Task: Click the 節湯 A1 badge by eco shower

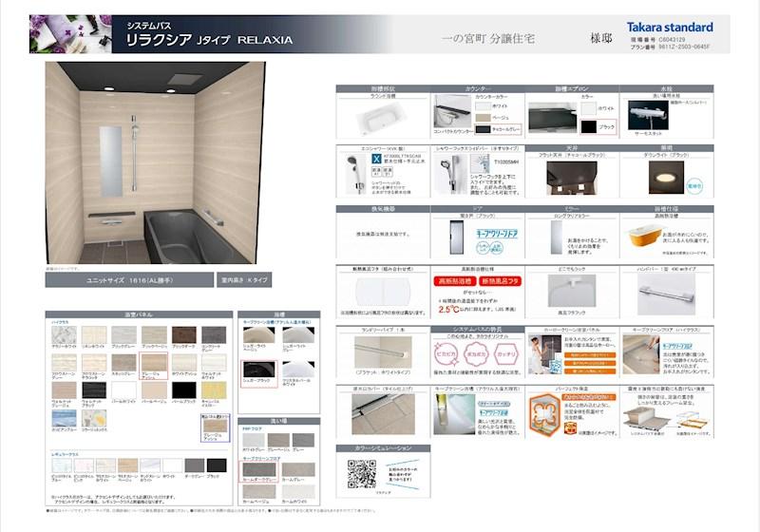Action: tap(376, 172)
